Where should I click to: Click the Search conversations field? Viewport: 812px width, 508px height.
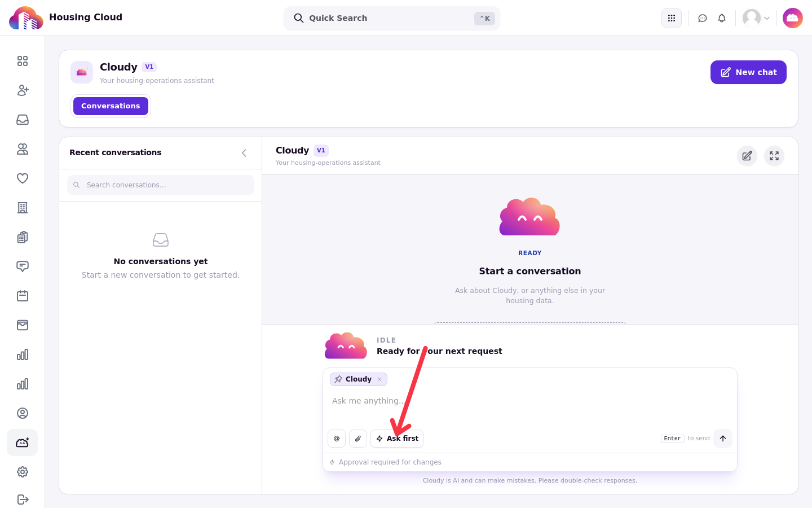pyautogui.click(x=161, y=185)
